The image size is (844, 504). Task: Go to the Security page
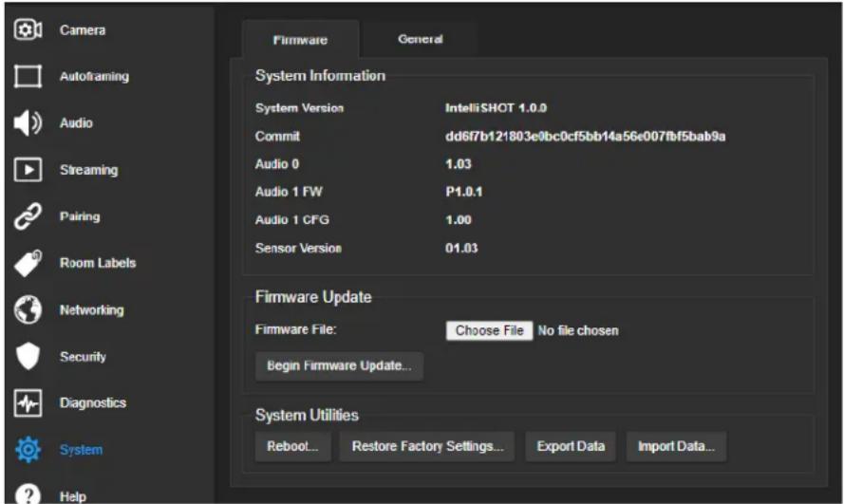click(83, 357)
